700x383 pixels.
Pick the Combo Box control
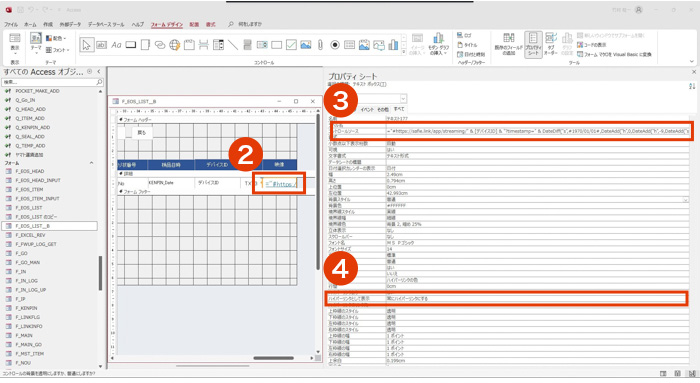(218, 45)
